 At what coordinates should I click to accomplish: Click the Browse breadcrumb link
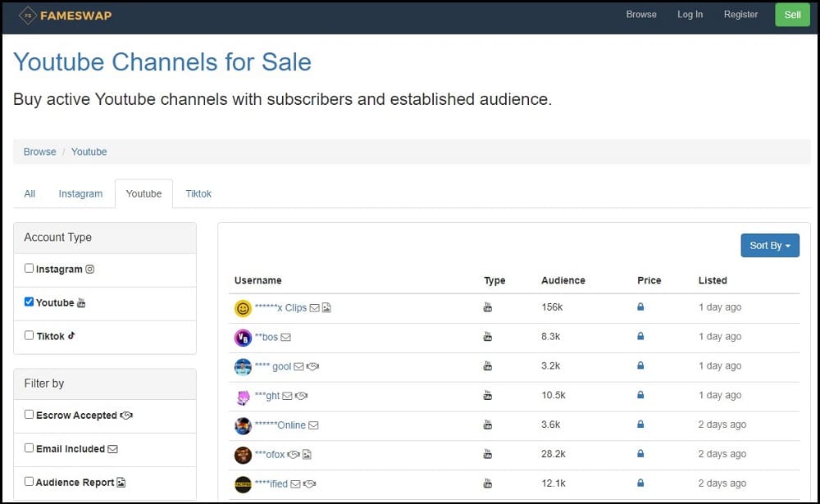point(39,152)
